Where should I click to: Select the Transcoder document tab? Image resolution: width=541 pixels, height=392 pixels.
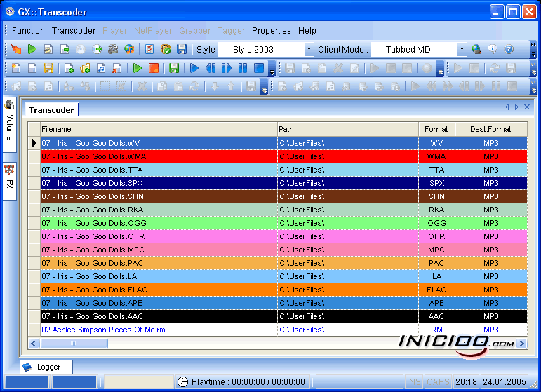pos(51,110)
